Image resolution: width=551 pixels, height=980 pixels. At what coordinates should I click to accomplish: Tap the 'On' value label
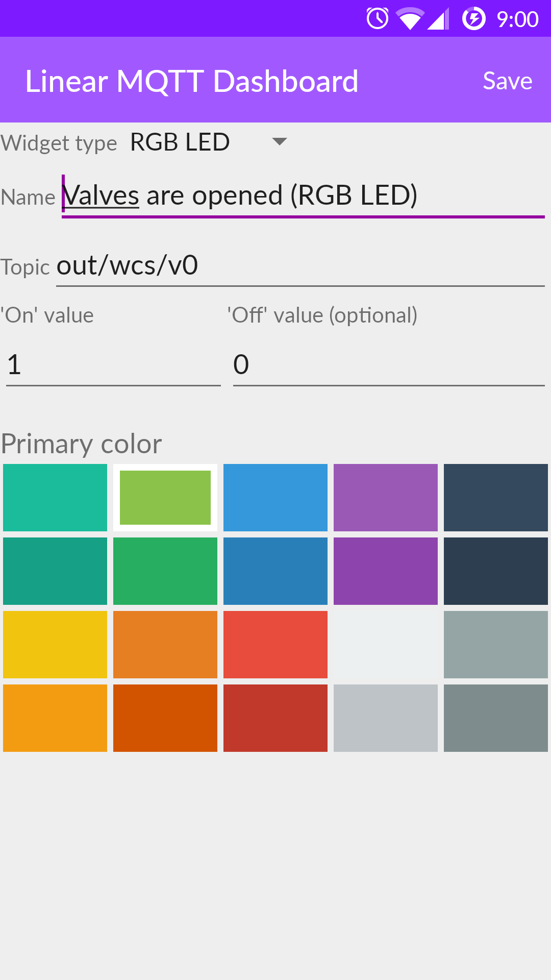(x=47, y=315)
